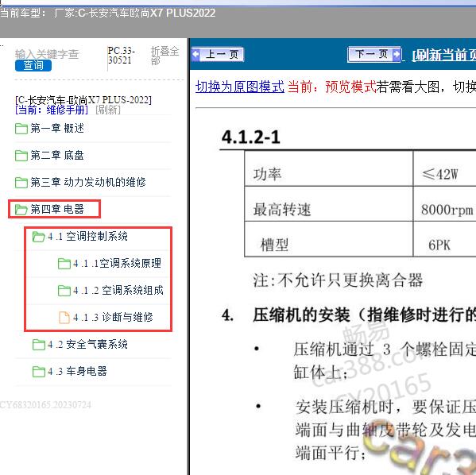
Task: Collapse the 4.1 空调控制系统 section
Action: [x=87, y=236]
